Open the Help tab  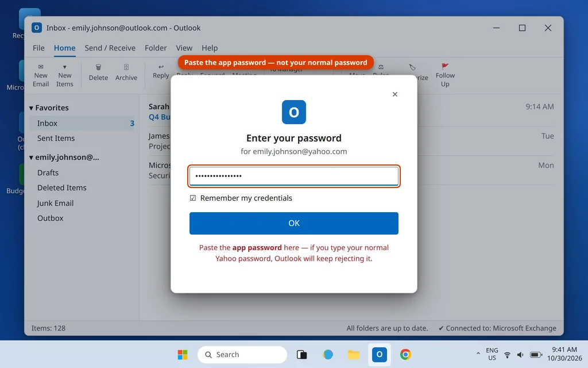(210, 48)
